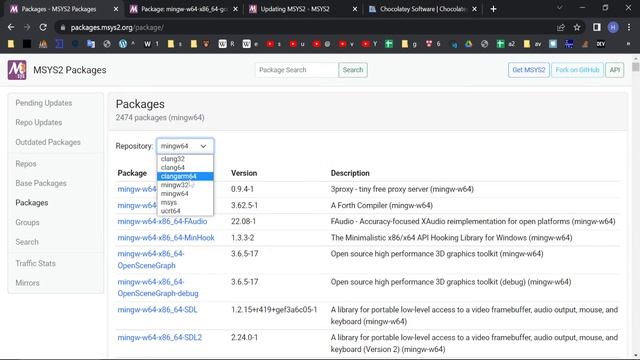
Task: Click the first yellow folder bookmark
Action: click(11, 44)
